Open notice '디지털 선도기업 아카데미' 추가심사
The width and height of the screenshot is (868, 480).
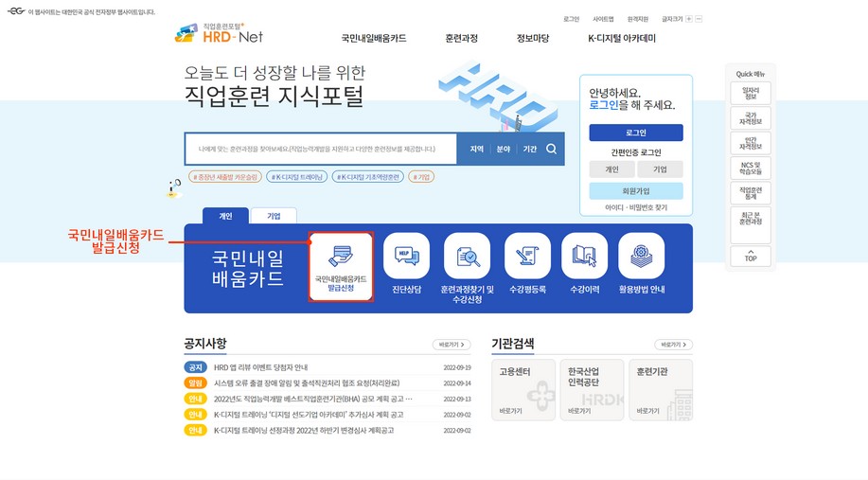309,415
